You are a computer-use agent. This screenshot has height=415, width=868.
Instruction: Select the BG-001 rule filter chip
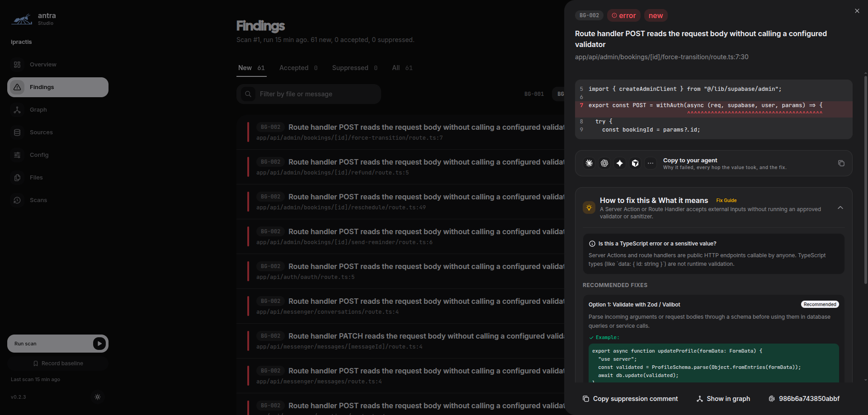click(534, 94)
